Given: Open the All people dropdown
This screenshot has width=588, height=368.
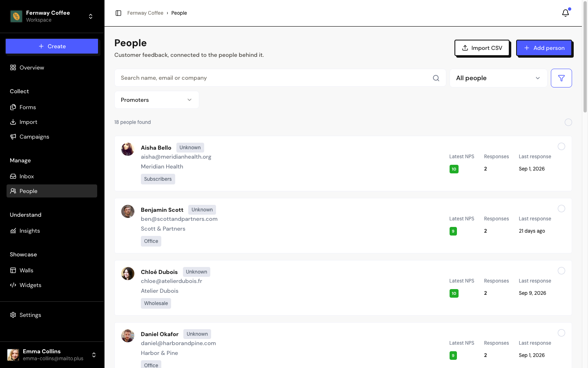Looking at the screenshot, I should pos(499,78).
